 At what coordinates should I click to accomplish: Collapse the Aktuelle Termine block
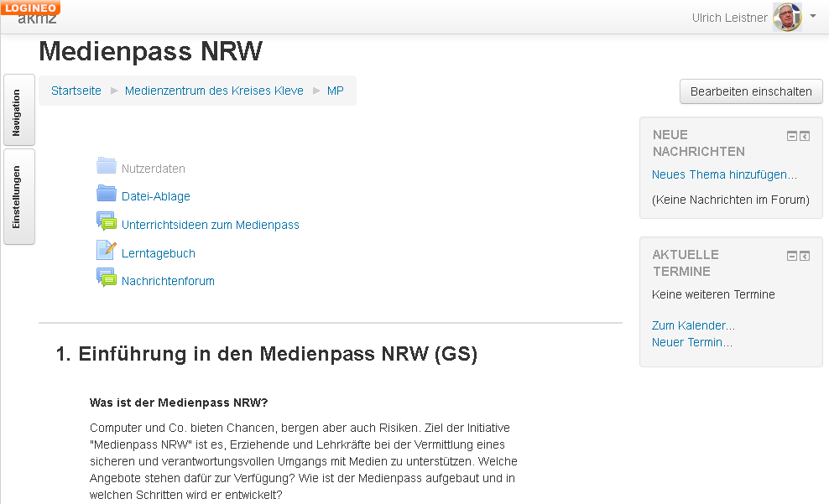[791, 256]
